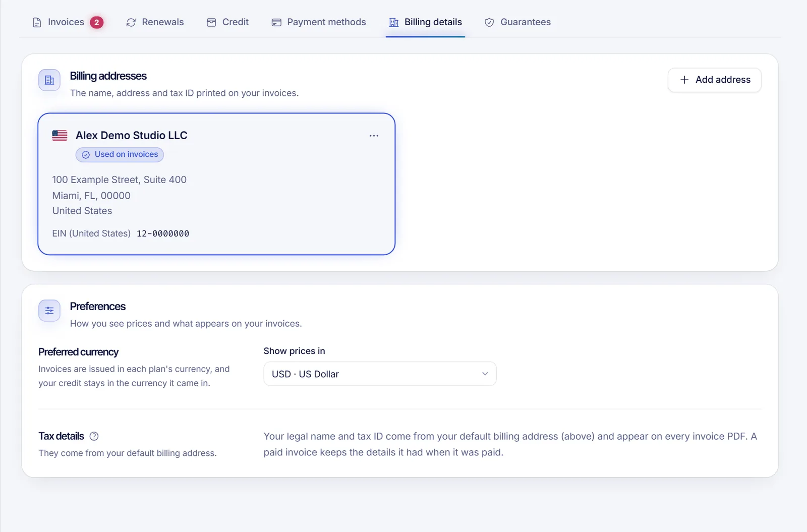Open the Invoices tab
Screen dimensions: 807x532
(68, 22)
